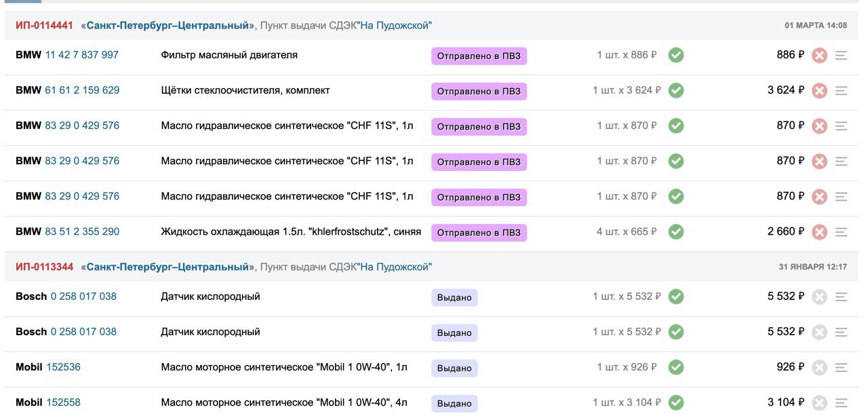This screenshot has width=868, height=420.
Task: Click the total price 2 660 ₽
Action: click(x=786, y=231)
